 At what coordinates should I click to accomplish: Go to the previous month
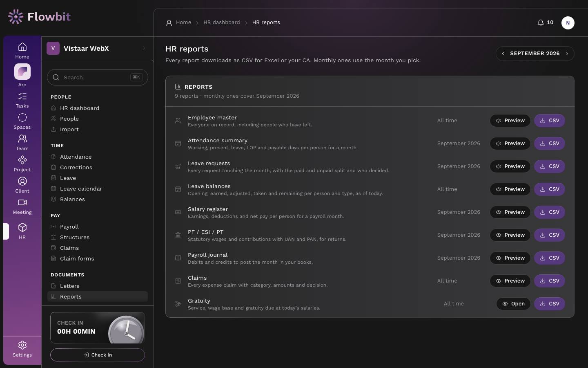pyautogui.click(x=503, y=54)
